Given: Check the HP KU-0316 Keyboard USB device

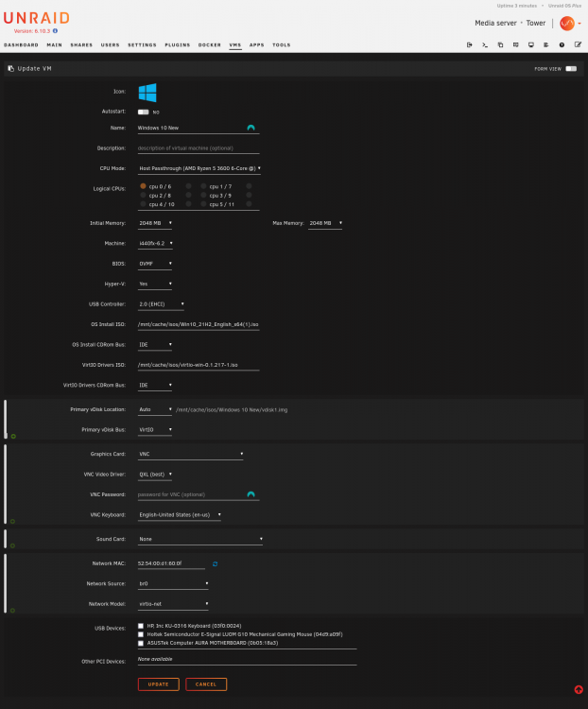Looking at the screenshot, I should click(x=141, y=626).
